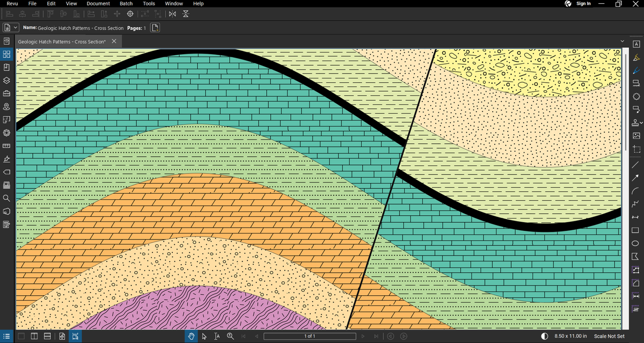Open the Batch menu
Image resolution: width=644 pixels, height=343 pixels.
126,4
